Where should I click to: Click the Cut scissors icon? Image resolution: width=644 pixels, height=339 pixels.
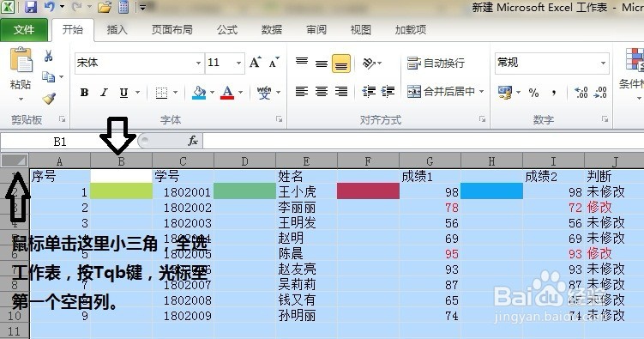point(49,56)
